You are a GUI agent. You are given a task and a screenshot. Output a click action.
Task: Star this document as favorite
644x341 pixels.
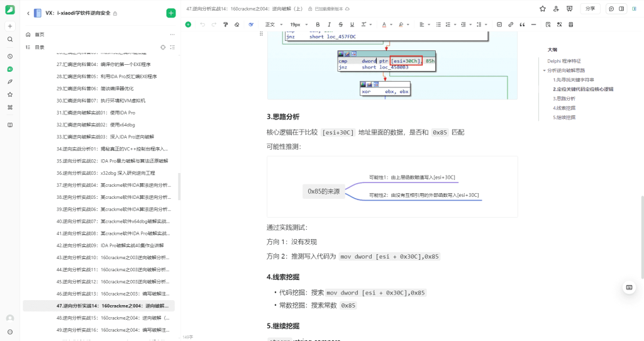(543, 9)
